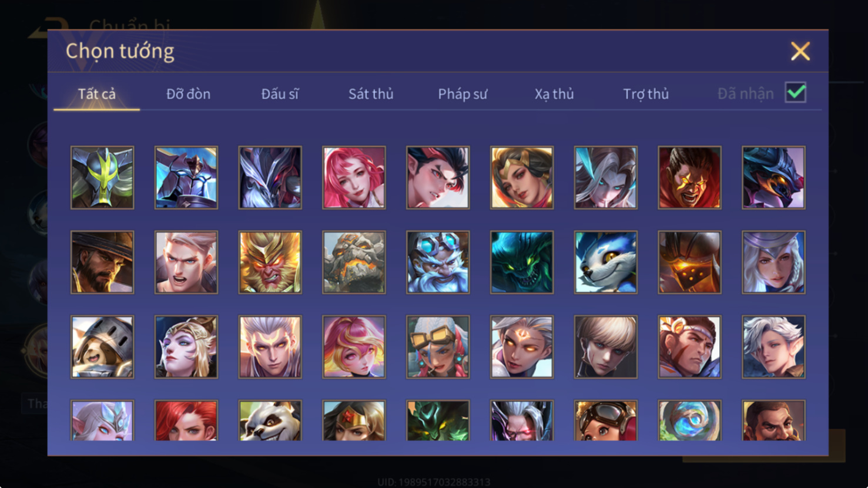Show the Xạ thủ heroes tab
The height and width of the screenshot is (488, 868).
554,94
